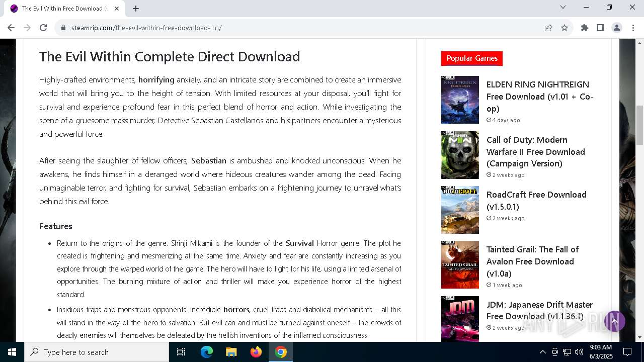Launch Firefox from taskbar
The width and height of the screenshot is (644, 362).
256,352
